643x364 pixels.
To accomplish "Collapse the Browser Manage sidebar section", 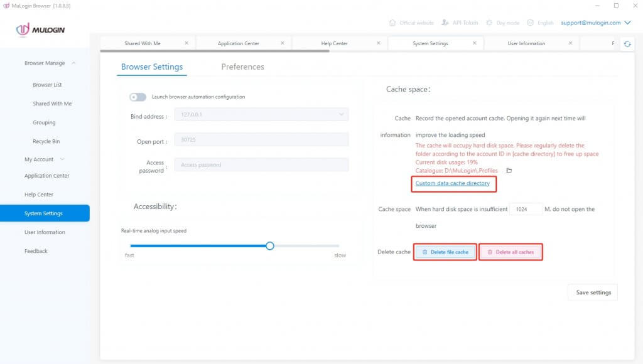I will tap(73, 63).
